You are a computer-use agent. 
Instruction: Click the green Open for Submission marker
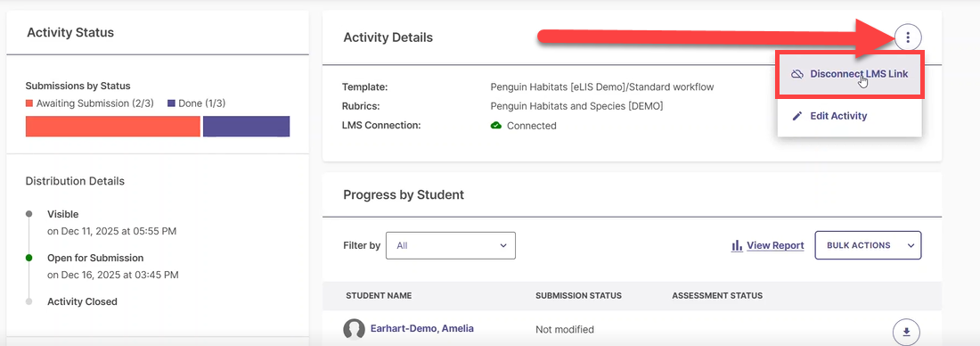point(29,258)
